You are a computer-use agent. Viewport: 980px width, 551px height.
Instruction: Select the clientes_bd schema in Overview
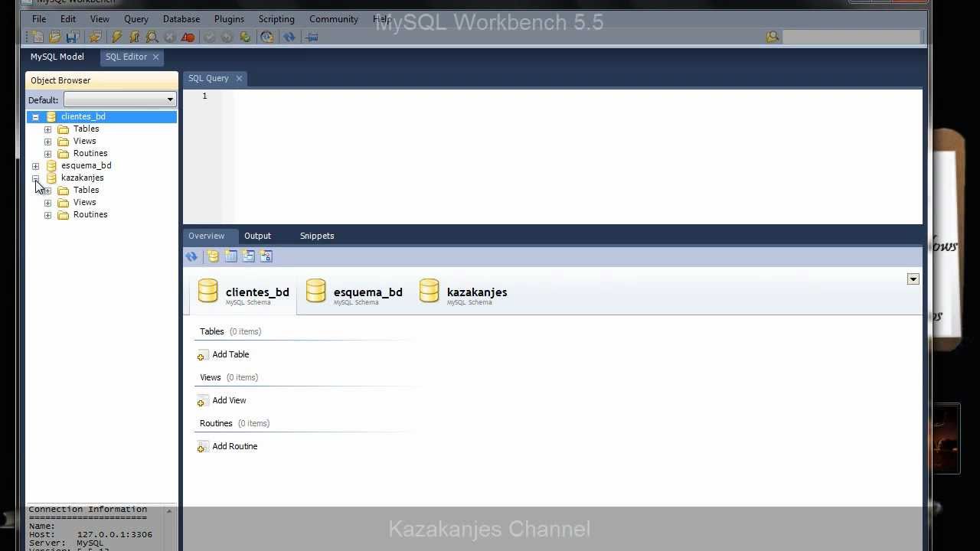point(243,294)
